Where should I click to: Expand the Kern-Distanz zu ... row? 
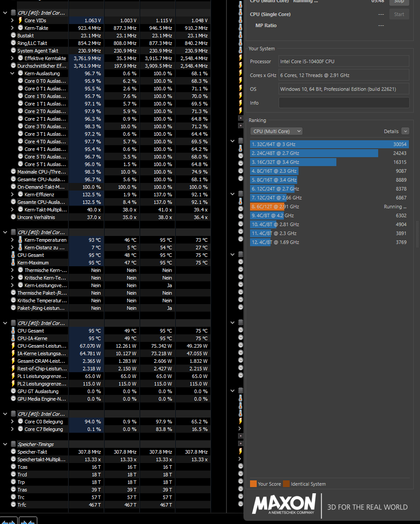12,247
